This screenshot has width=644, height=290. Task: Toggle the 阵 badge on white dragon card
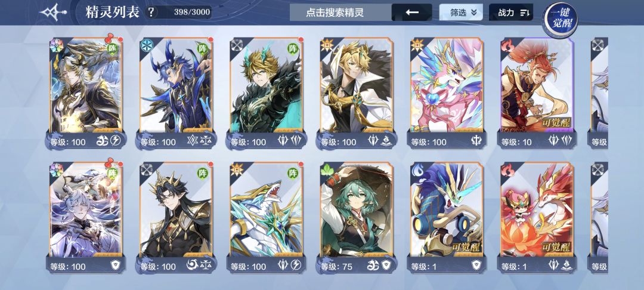(292, 172)
